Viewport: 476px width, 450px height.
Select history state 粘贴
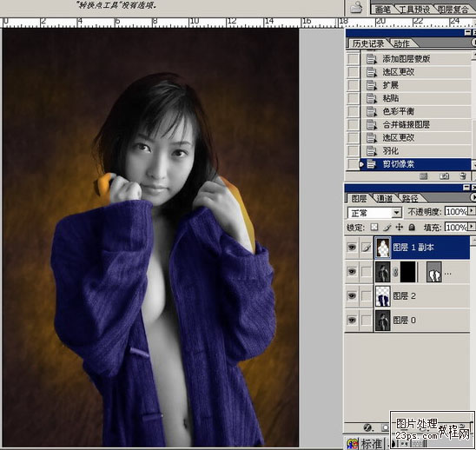(416, 98)
